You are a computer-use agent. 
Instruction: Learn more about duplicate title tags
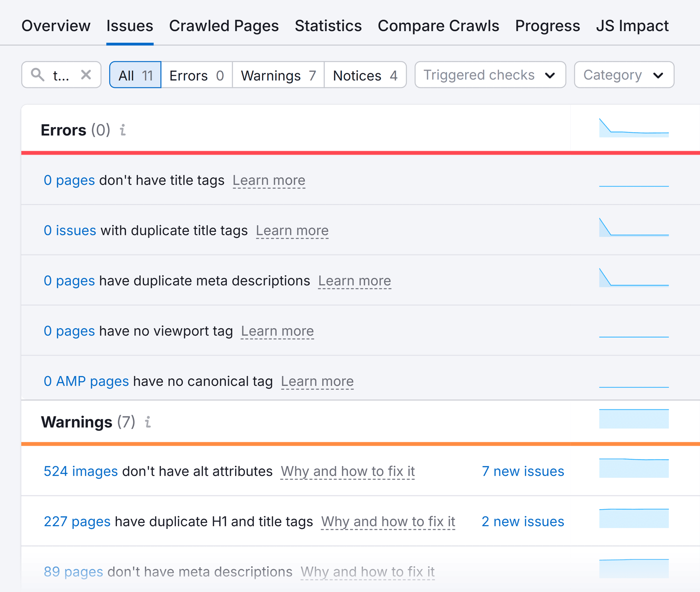click(x=292, y=231)
